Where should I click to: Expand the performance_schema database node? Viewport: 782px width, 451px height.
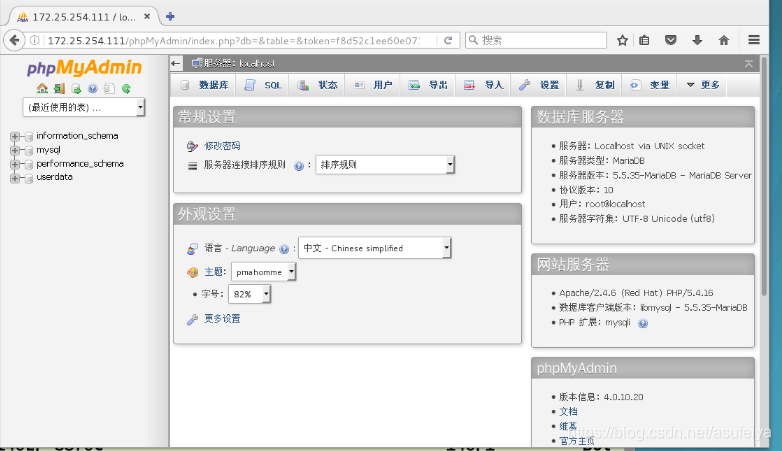[14, 164]
